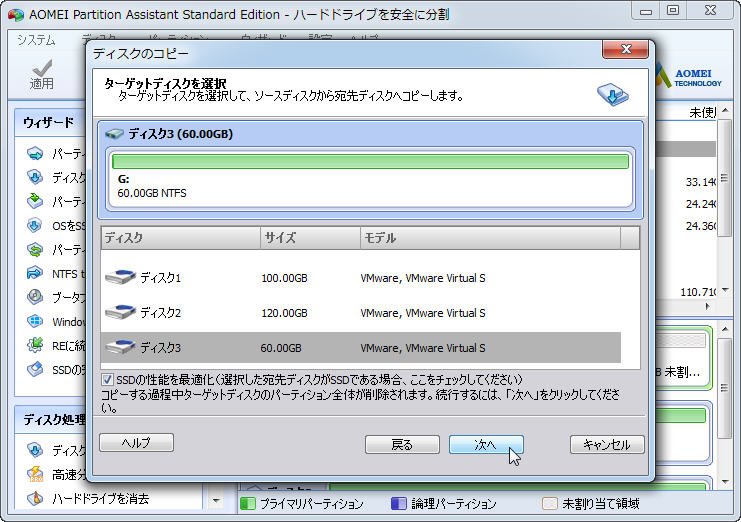Click the 論理パーティション legend swatch
Screen dimensions: 741x522
(x=399, y=504)
